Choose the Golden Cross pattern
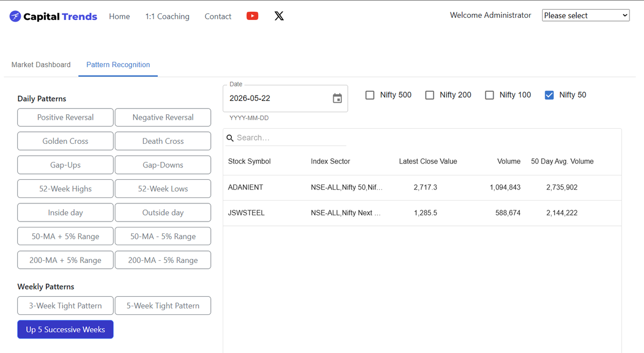The width and height of the screenshot is (644, 353). [x=65, y=141]
